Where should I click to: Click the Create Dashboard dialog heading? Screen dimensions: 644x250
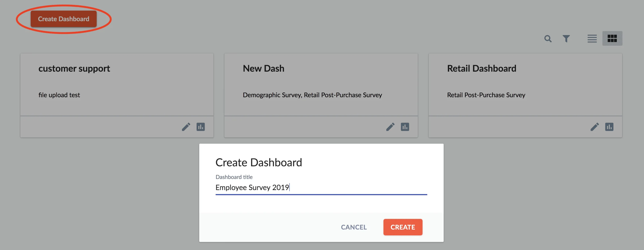pyautogui.click(x=259, y=162)
